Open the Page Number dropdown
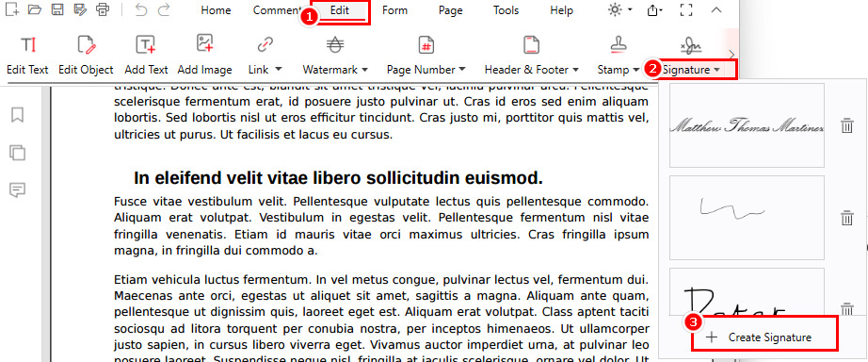This screenshot has height=362, width=868. (x=426, y=55)
